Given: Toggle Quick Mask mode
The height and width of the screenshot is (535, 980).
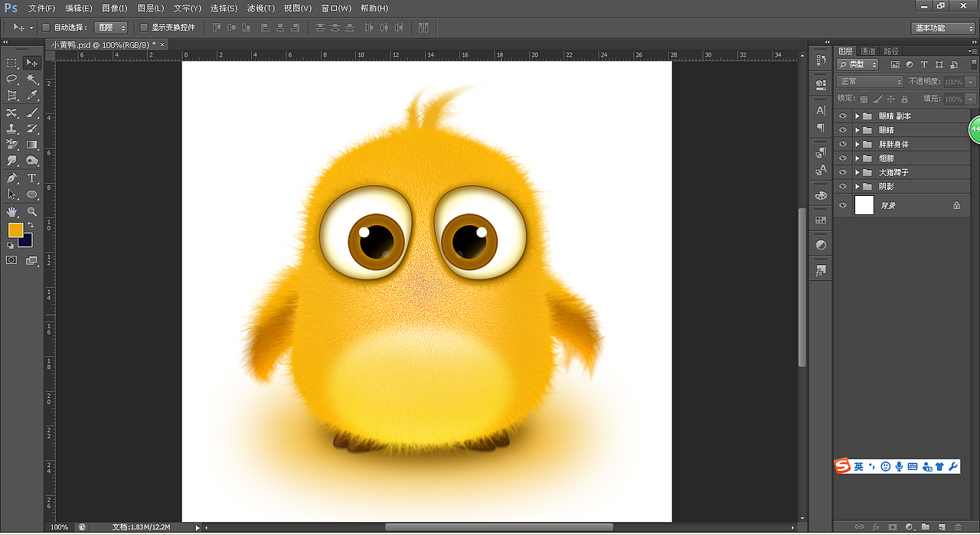Looking at the screenshot, I should [11, 260].
